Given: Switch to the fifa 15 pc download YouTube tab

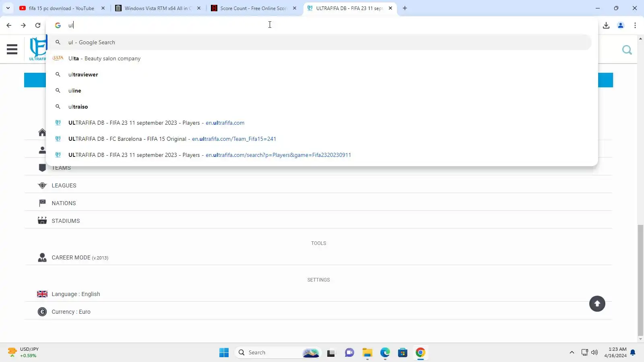Looking at the screenshot, I should click(62, 8).
